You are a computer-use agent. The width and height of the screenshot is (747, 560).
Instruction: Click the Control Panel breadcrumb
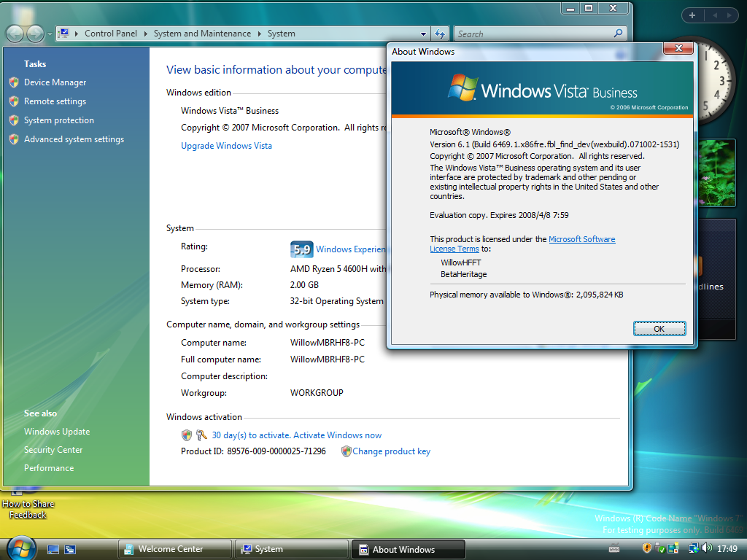(111, 34)
